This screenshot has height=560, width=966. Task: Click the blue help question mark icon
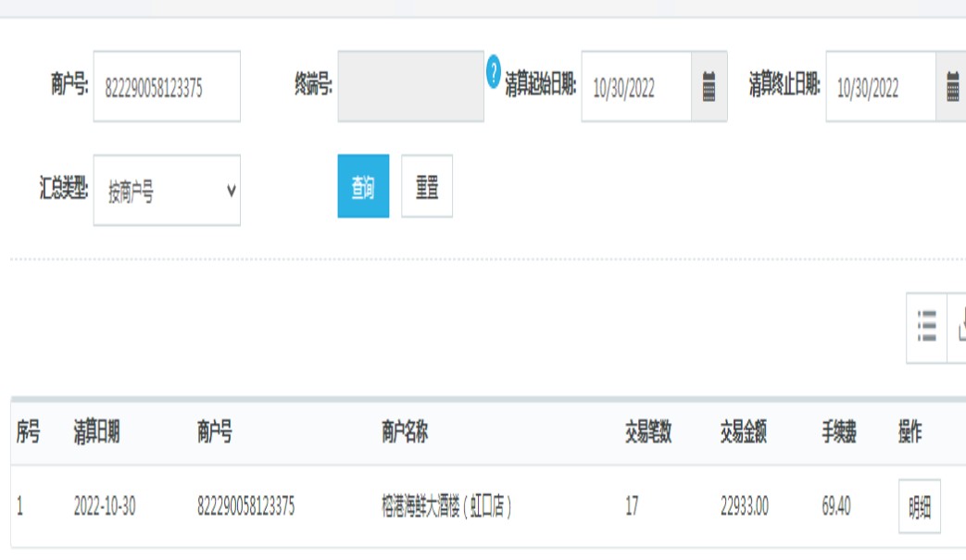(x=494, y=71)
